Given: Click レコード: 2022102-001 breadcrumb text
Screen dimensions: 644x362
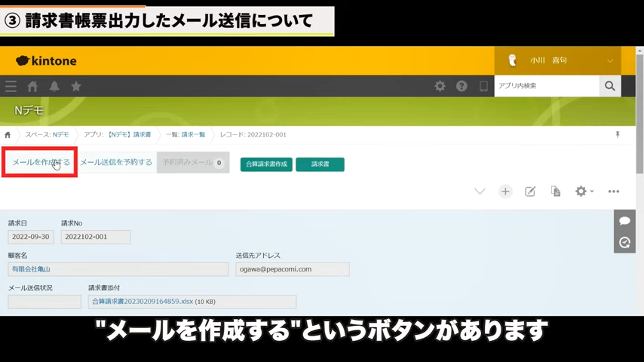Looking at the screenshot, I should [x=253, y=135].
